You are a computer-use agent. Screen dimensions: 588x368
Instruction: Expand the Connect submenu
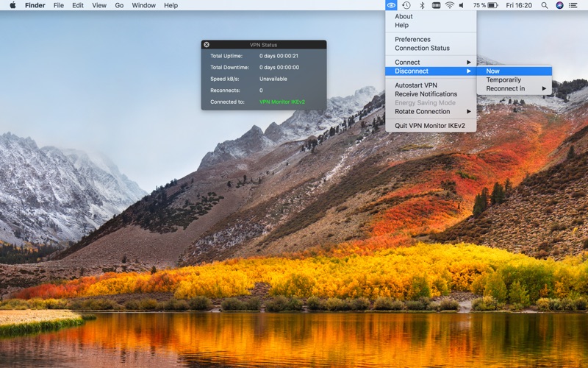click(431, 63)
